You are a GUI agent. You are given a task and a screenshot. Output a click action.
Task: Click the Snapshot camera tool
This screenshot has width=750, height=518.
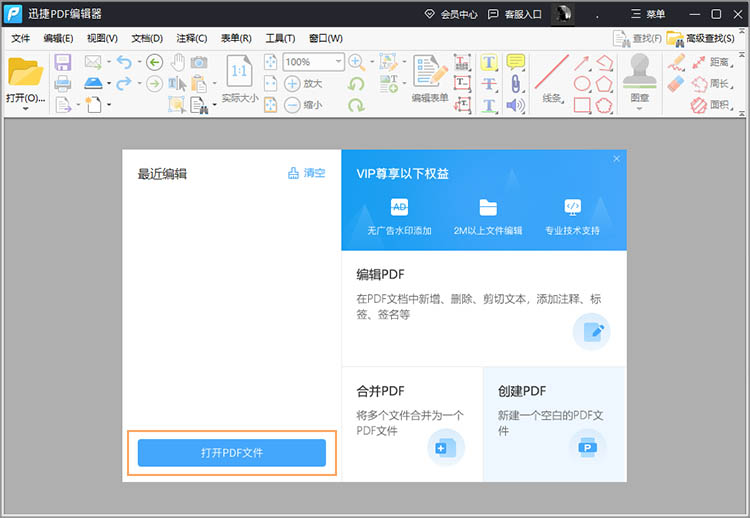199,62
